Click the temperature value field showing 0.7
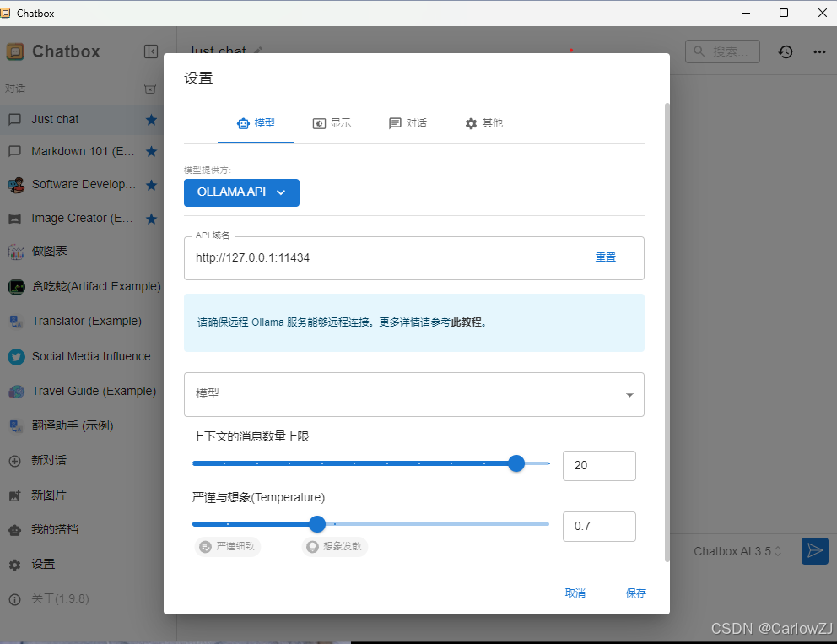This screenshot has height=644, width=837. [x=599, y=527]
